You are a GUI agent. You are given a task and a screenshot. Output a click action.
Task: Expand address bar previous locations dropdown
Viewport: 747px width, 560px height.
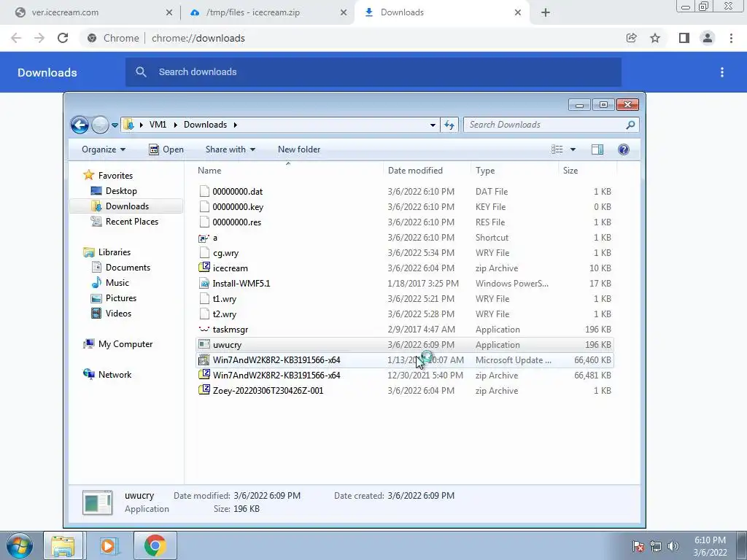tap(433, 125)
